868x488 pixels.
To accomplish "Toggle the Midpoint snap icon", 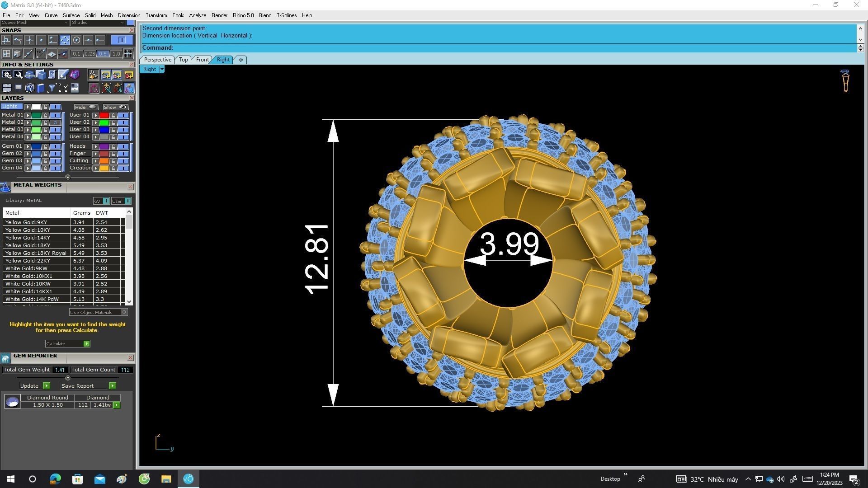I will (88, 40).
